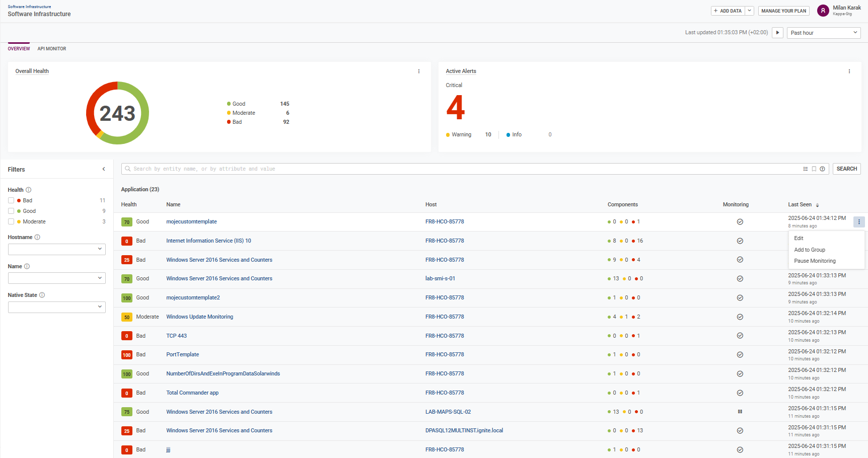
Task: Click the Manage Your Plan button
Action: click(x=783, y=11)
